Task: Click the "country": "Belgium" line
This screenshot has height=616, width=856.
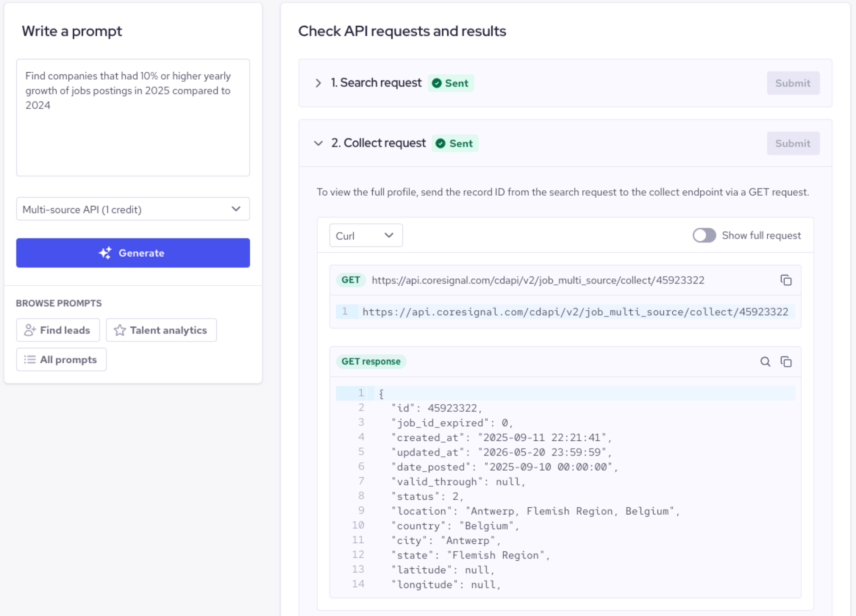Action: 455,526
